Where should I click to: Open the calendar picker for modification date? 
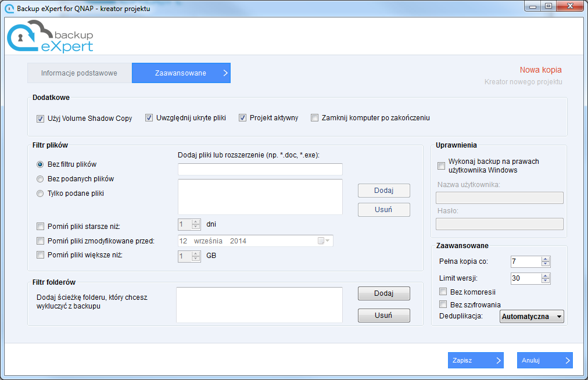point(323,241)
